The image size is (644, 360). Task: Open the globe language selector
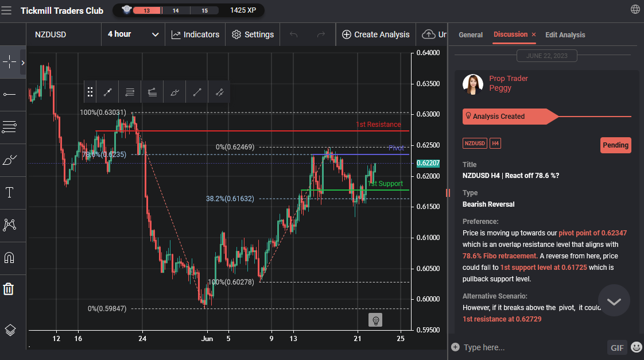pyautogui.click(x=635, y=9)
